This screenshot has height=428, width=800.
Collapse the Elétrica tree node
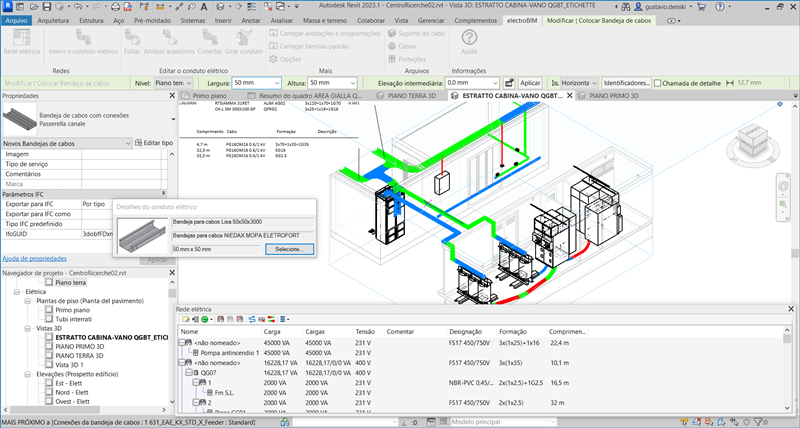(x=17, y=292)
